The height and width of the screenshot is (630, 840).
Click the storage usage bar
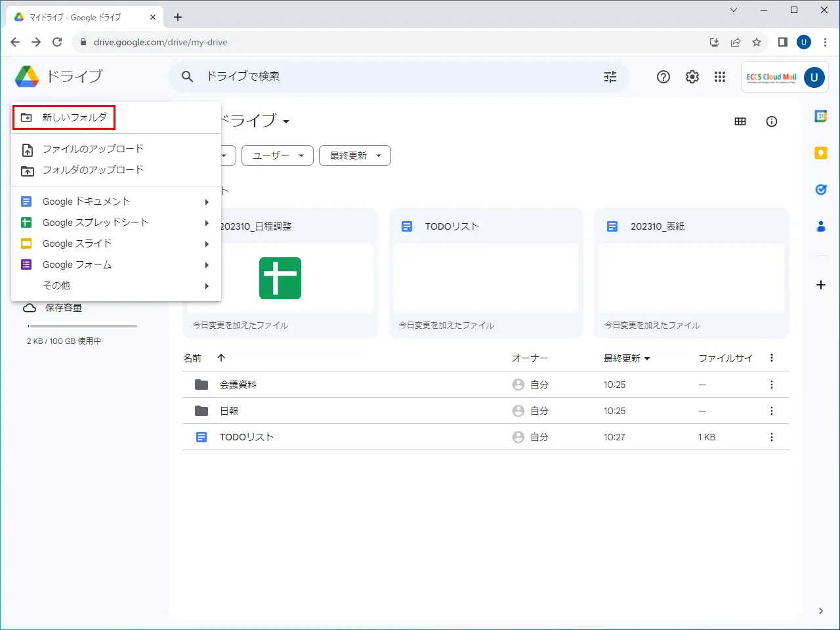82,325
